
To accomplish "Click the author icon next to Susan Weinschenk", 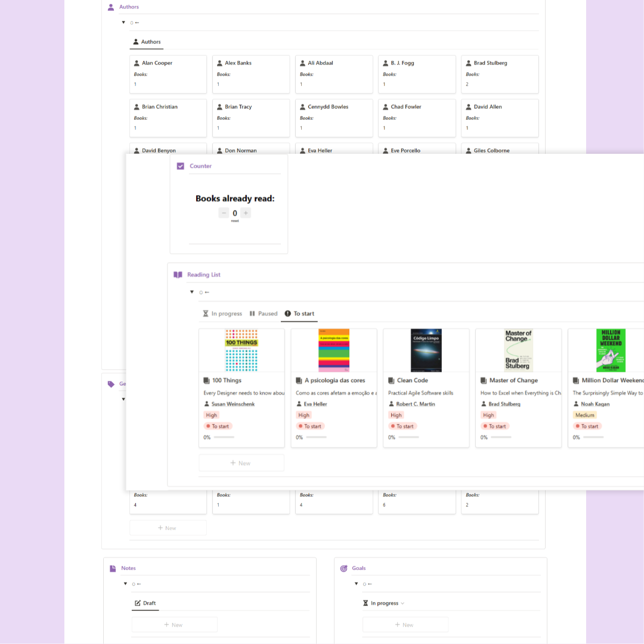I will point(206,404).
